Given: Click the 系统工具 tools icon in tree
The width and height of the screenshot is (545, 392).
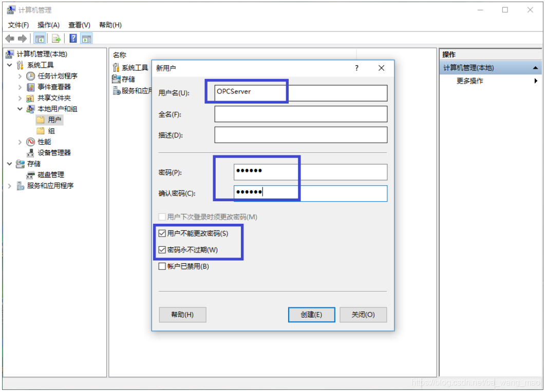Looking at the screenshot, I should click(x=20, y=65).
